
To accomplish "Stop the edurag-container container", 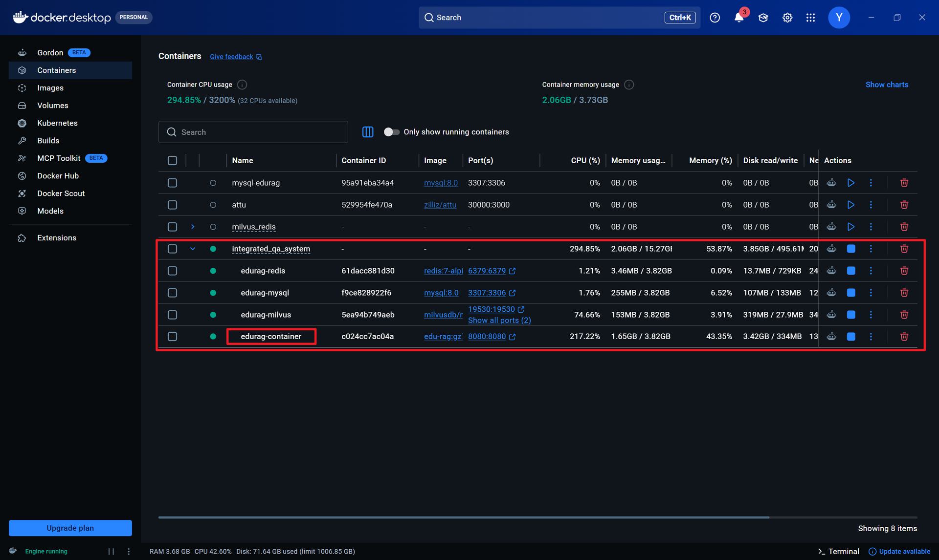I will coord(851,337).
